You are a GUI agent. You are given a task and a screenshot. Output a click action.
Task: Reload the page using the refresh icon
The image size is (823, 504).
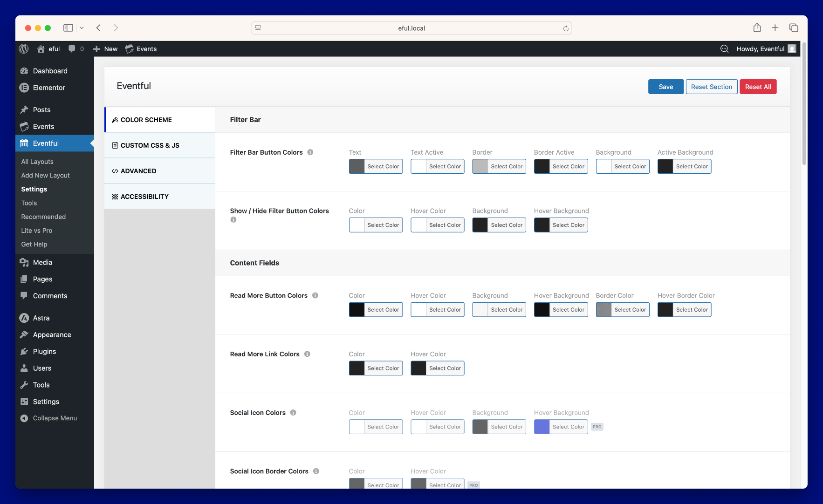point(566,28)
